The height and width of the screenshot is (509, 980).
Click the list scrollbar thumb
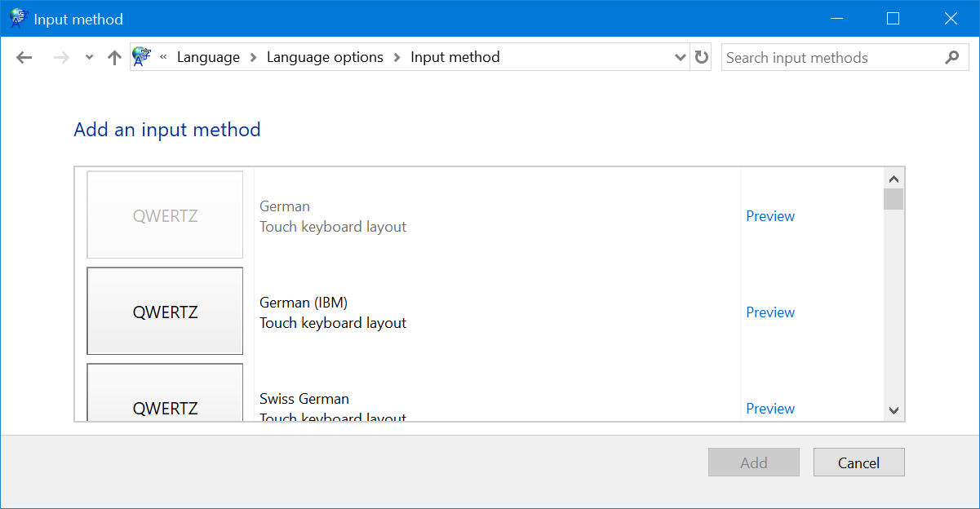click(894, 199)
